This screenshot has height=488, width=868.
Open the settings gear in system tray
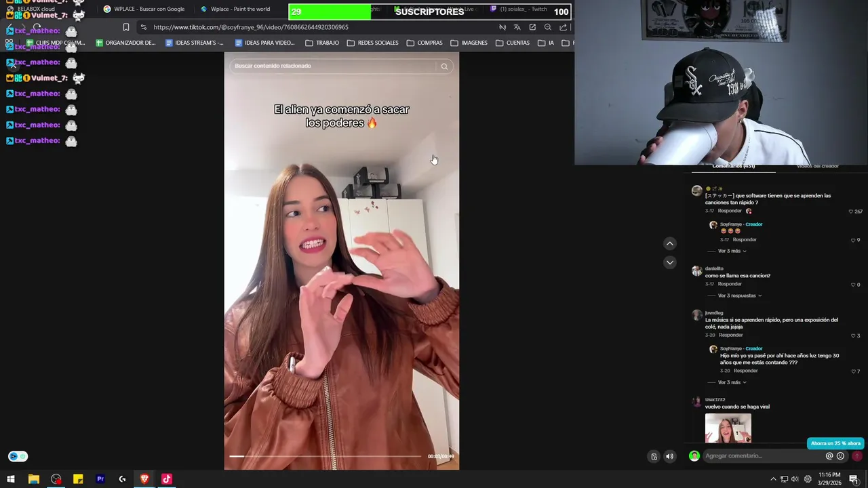[x=808, y=479]
